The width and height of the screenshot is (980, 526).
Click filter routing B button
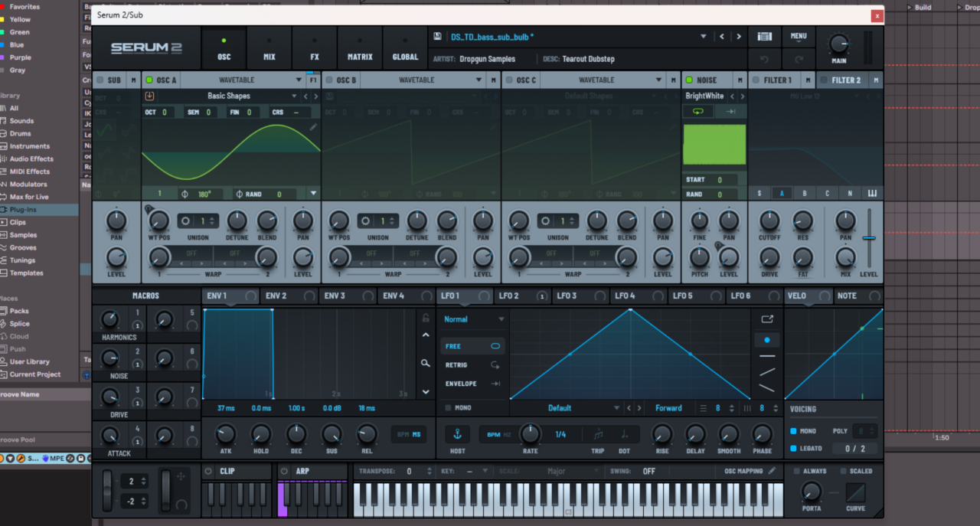(x=804, y=193)
